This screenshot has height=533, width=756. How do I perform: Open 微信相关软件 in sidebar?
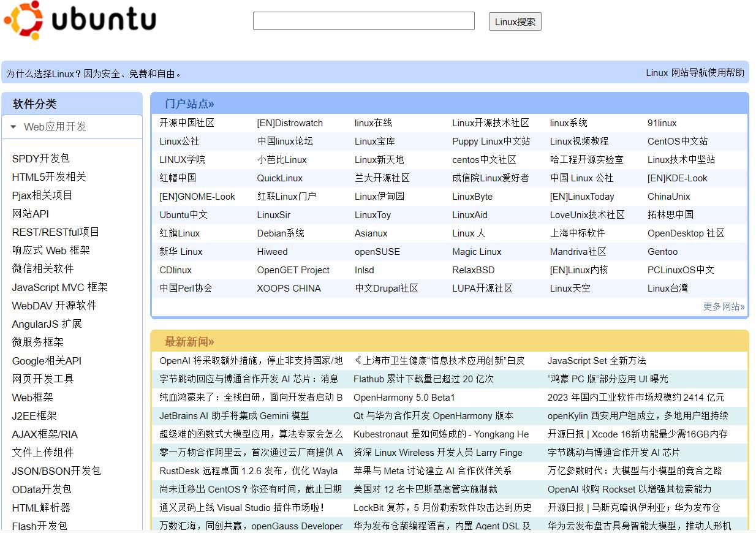coord(43,269)
